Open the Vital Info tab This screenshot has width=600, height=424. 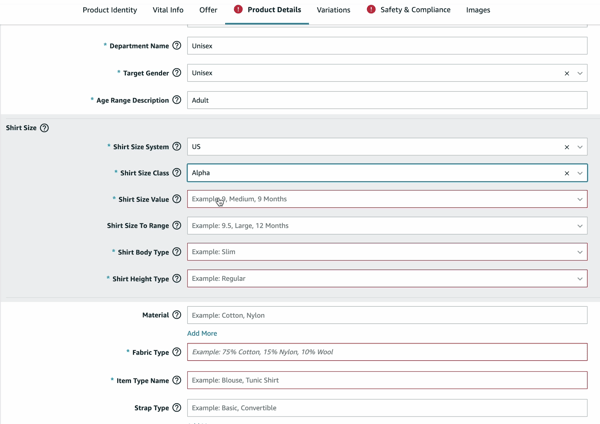pyautogui.click(x=168, y=10)
